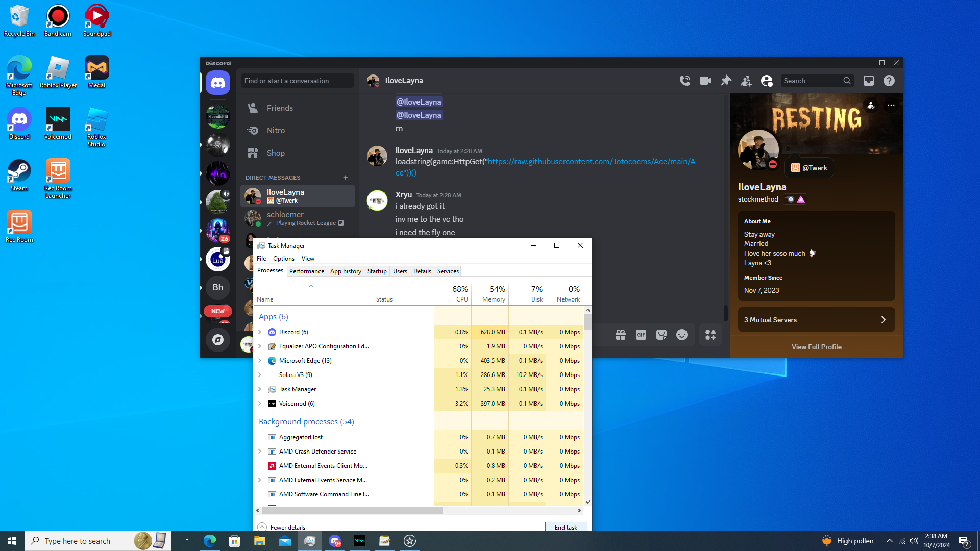This screenshot has width=980, height=551.
Task: Open the GIF picker
Action: click(641, 335)
